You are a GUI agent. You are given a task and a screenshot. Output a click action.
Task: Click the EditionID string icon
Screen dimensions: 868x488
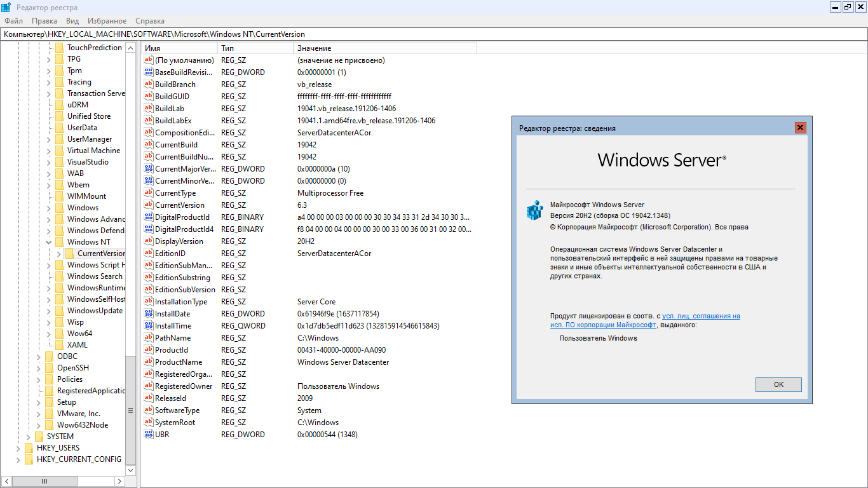click(149, 254)
